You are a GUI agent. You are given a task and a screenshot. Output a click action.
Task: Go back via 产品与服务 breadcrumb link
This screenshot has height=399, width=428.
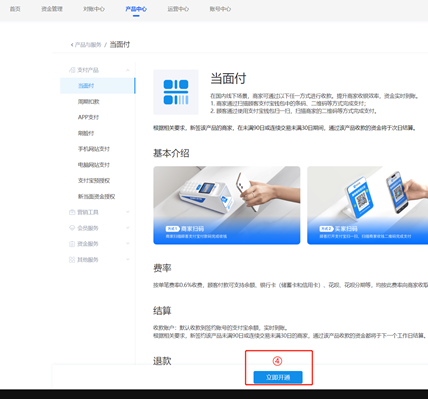pyautogui.click(x=88, y=45)
